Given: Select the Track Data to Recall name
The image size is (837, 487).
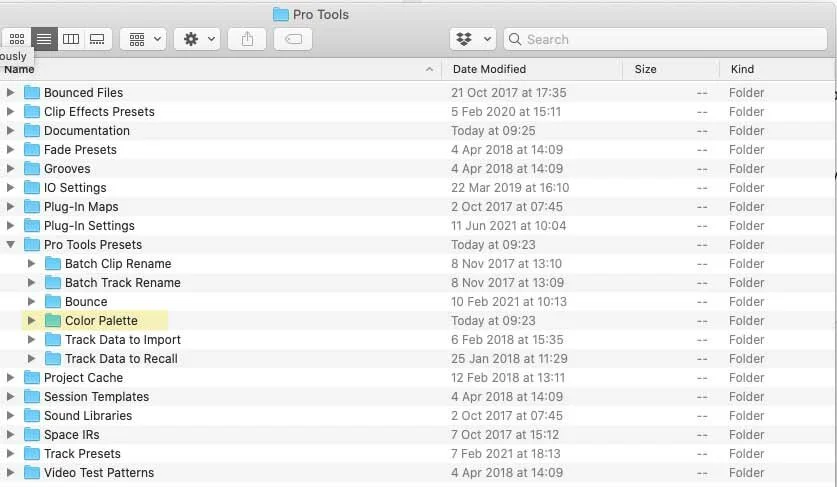Looking at the screenshot, I should (121, 358).
